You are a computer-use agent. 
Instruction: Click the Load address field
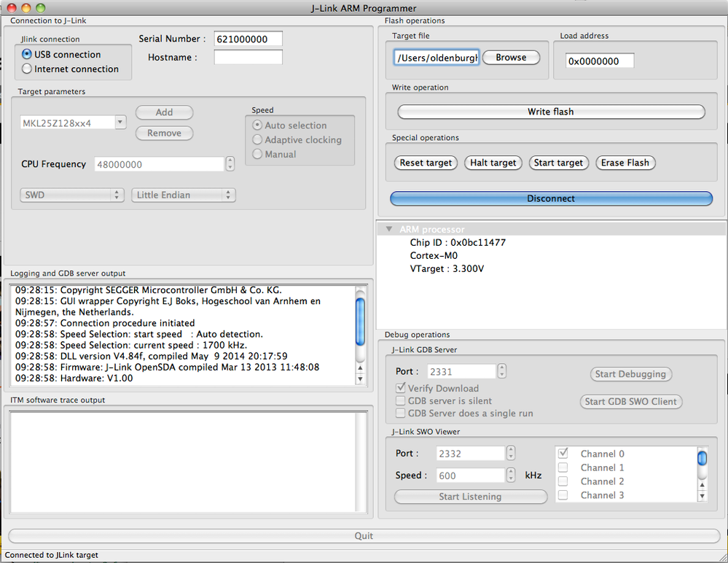[600, 61]
